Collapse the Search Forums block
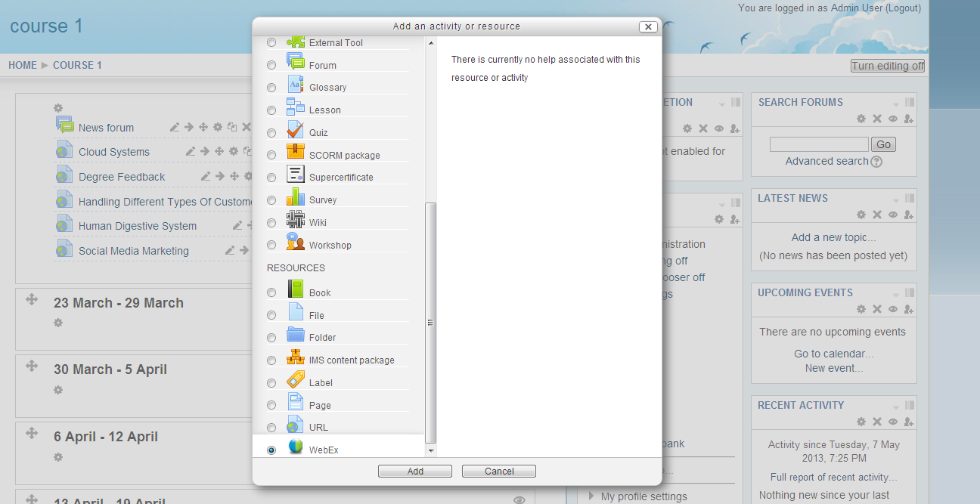This screenshot has height=504, width=980. 896,103
